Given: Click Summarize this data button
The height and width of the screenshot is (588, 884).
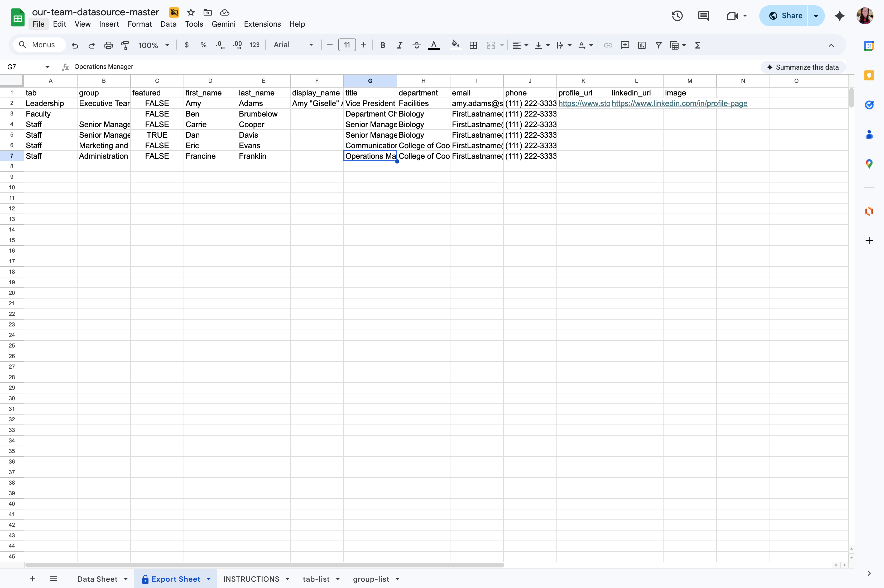Looking at the screenshot, I should (803, 67).
